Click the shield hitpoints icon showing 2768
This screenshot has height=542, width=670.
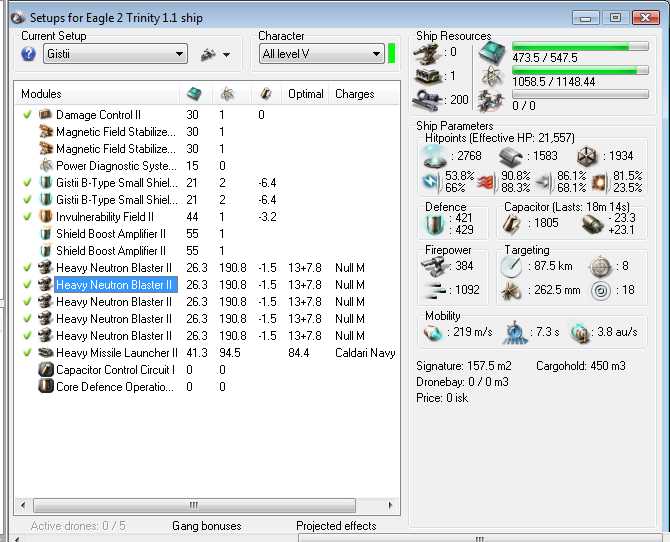pyautogui.click(x=435, y=156)
